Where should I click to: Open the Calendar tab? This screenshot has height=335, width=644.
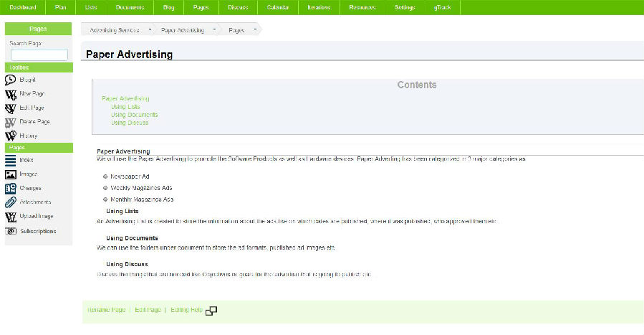278,7
